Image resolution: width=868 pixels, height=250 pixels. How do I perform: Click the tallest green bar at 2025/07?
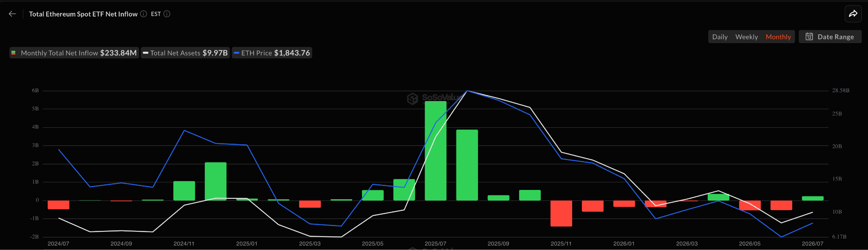435,151
